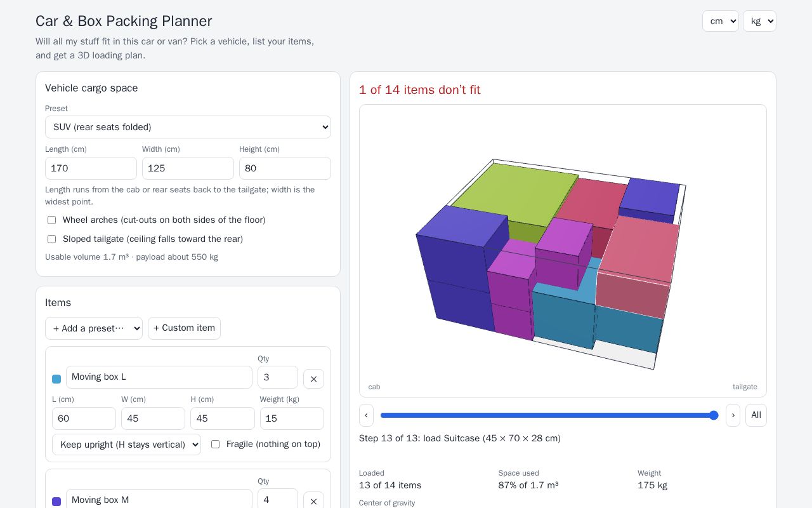Click the Car & Box Packing Planner title

click(124, 21)
